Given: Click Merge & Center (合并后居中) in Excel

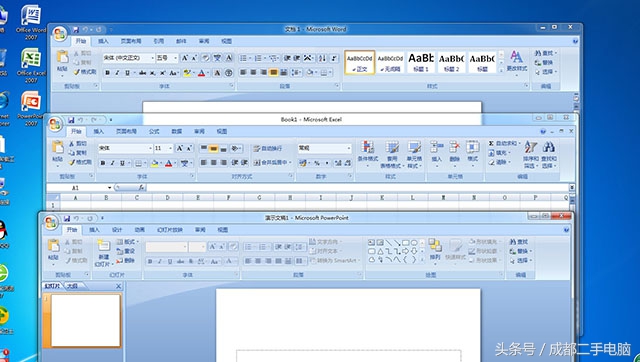Looking at the screenshot, I should [273, 162].
